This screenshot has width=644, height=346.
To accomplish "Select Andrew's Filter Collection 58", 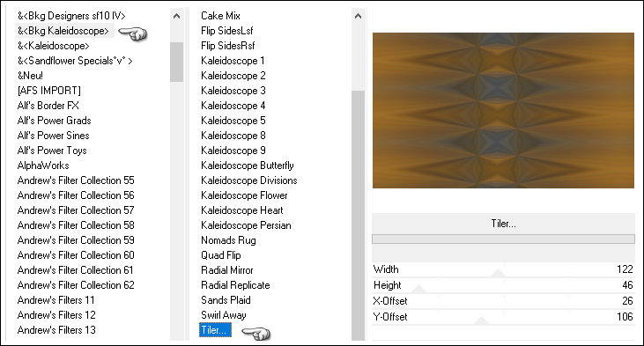I will click(x=76, y=225).
